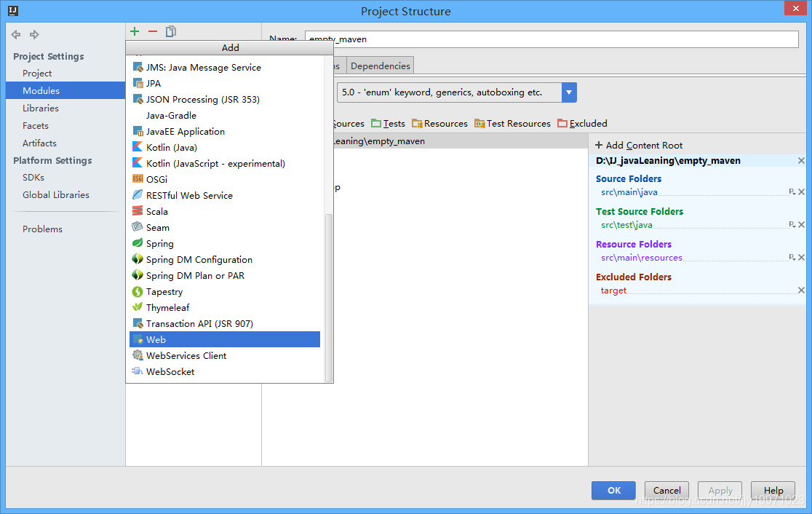
Task: Click the Tapestry framework icon
Action: tap(138, 292)
